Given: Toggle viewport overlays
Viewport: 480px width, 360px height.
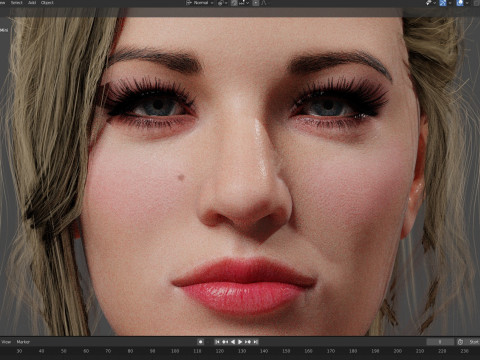Looking at the screenshot, I should coord(460,3).
